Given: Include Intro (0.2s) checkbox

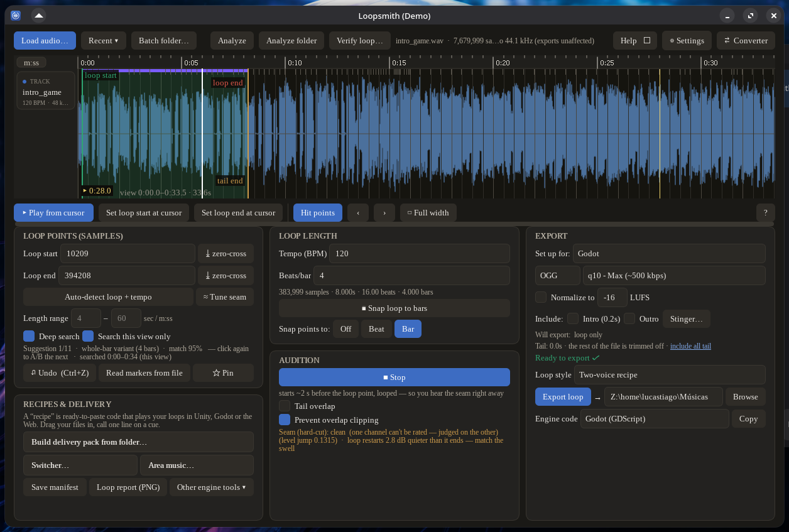Looking at the screenshot, I should coord(573,318).
